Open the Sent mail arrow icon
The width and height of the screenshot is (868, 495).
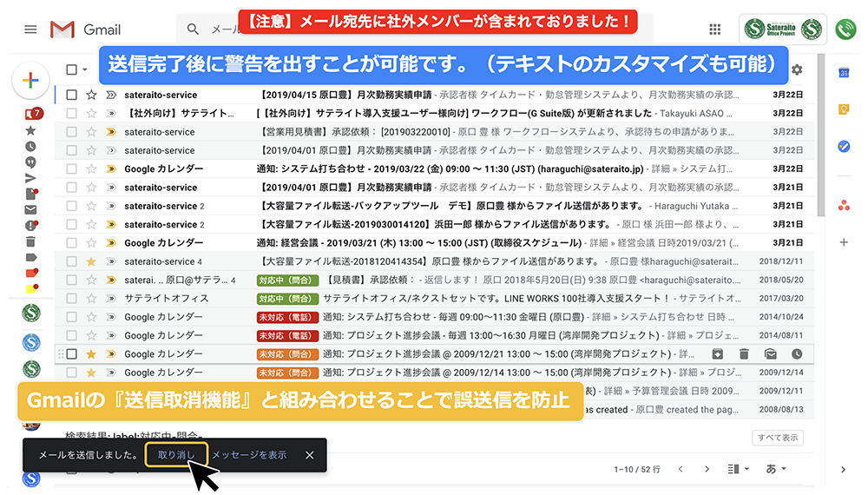[x=30, y=178]
